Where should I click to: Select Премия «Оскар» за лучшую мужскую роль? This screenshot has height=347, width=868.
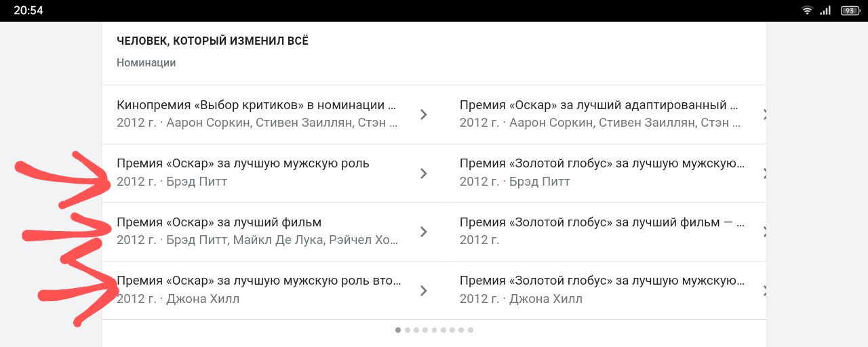pos(274,173)
